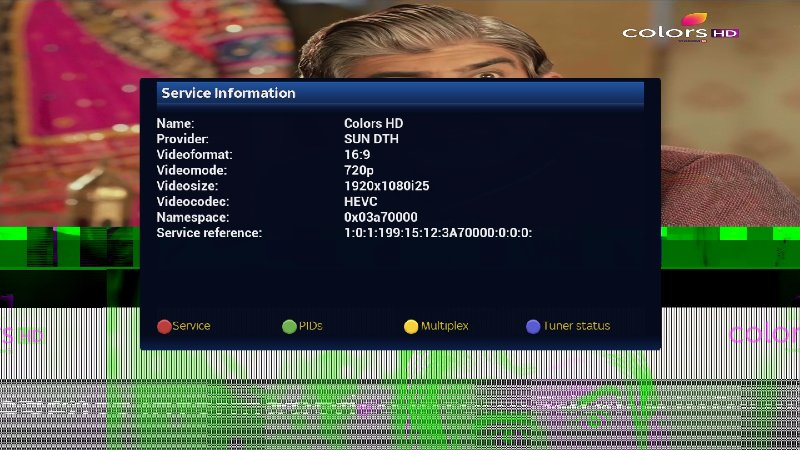Select the 'Service reference:' label
The image size is (800, 450).
tap(209, 233)
